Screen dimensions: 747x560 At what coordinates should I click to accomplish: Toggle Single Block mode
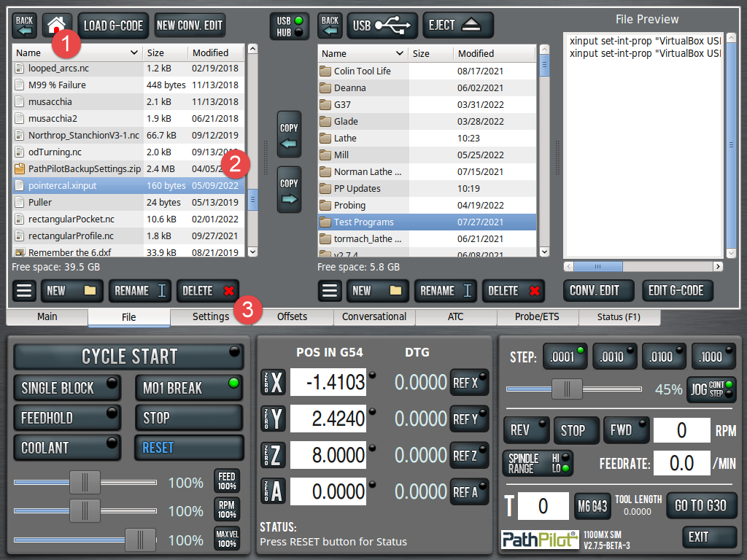[67, 388]
